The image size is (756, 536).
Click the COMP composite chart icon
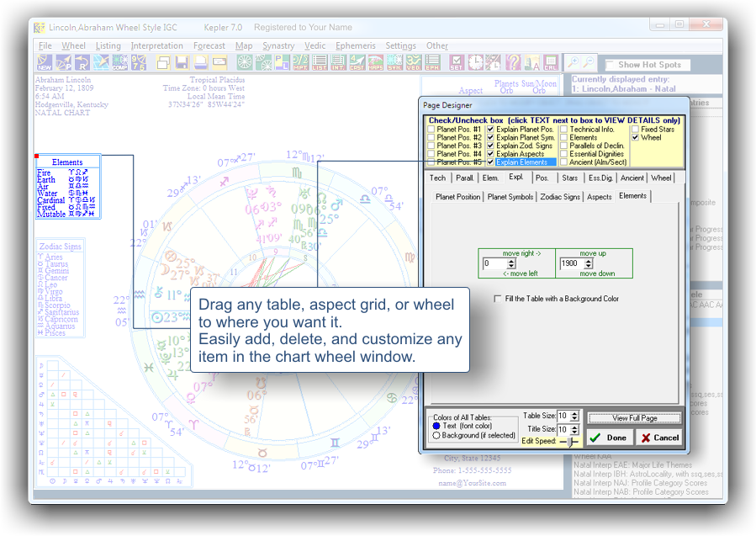click(x=120, y=63)
